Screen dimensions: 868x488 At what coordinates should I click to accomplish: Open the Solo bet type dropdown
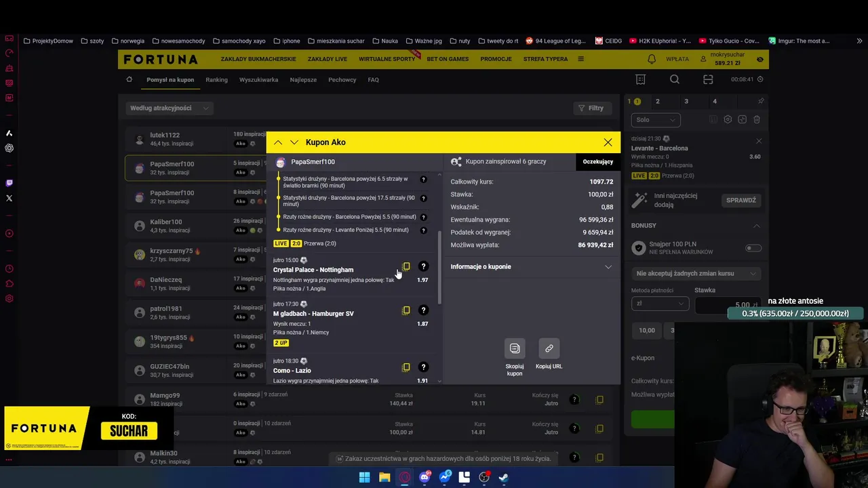click(x=656, y=120)
